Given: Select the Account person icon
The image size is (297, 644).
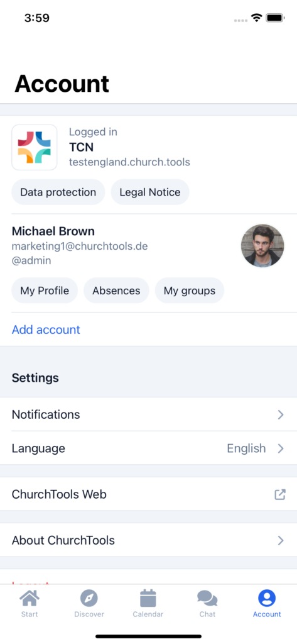Looking at the screenshot, I should click(x=267, y=599).
